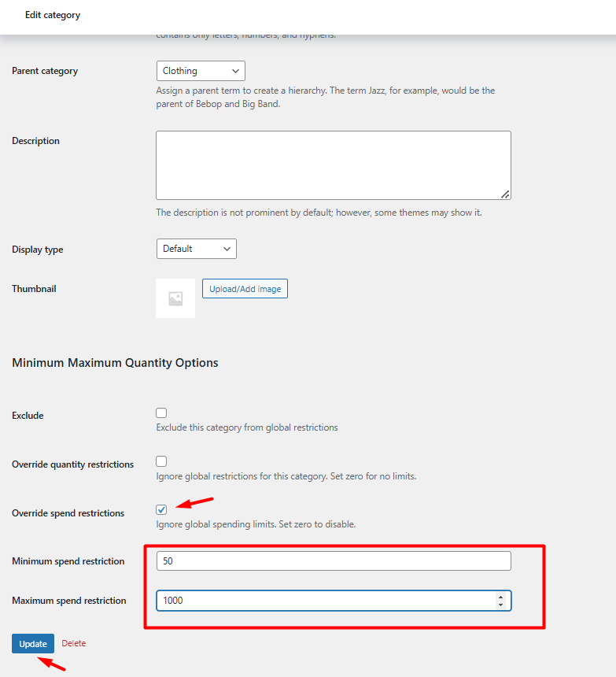Image resolution: width=616 pixels, height=677 pixels.
Task: Tick the Override quantity restrictions checkbox
Action: coord(161,461)
